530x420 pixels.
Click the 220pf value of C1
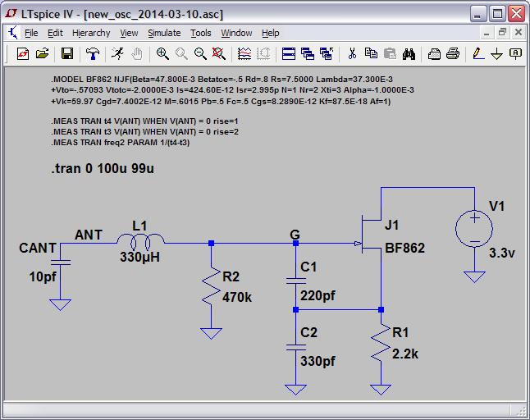[318, 296]
